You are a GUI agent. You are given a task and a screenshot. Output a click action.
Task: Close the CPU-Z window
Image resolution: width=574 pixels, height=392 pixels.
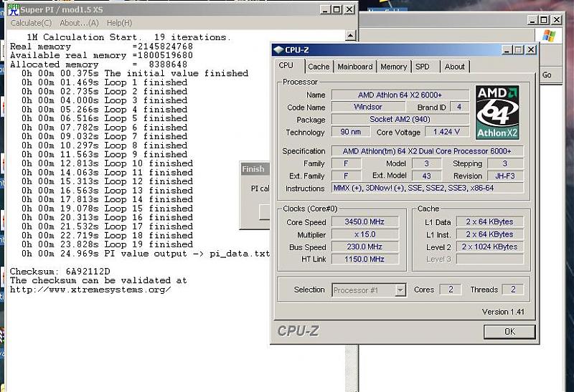(531, 49)
